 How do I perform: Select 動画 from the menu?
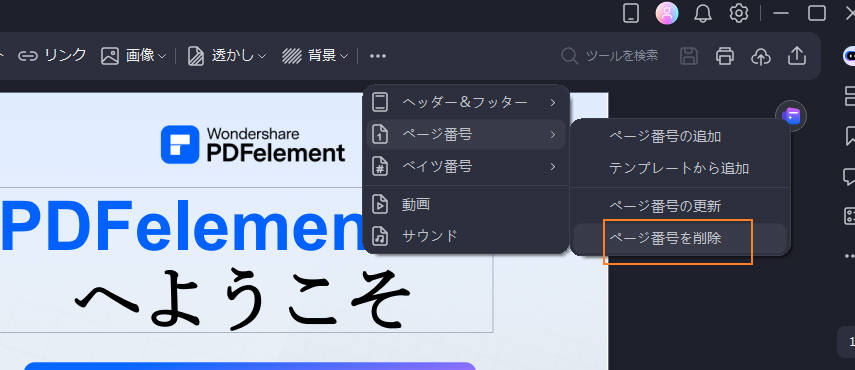coord(466,204)
